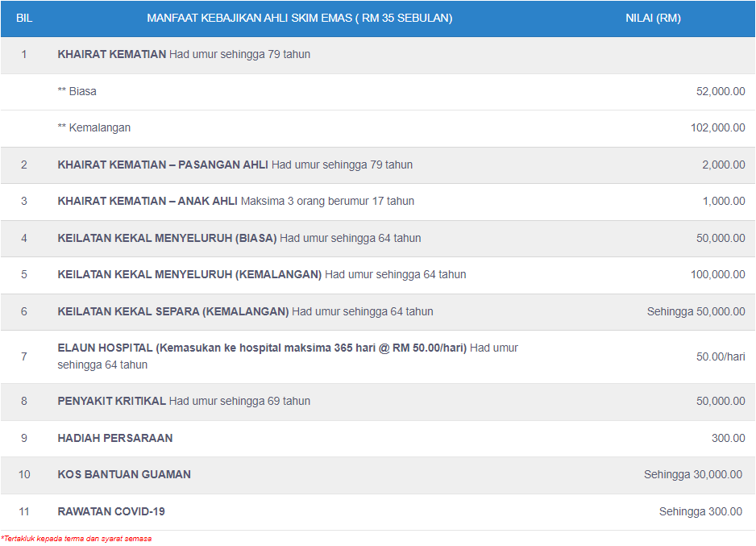Click the Manfaat Kebajikan Ahli Skim Emas header
This screenshot has height=546, width=756.
tap(299, 18)
